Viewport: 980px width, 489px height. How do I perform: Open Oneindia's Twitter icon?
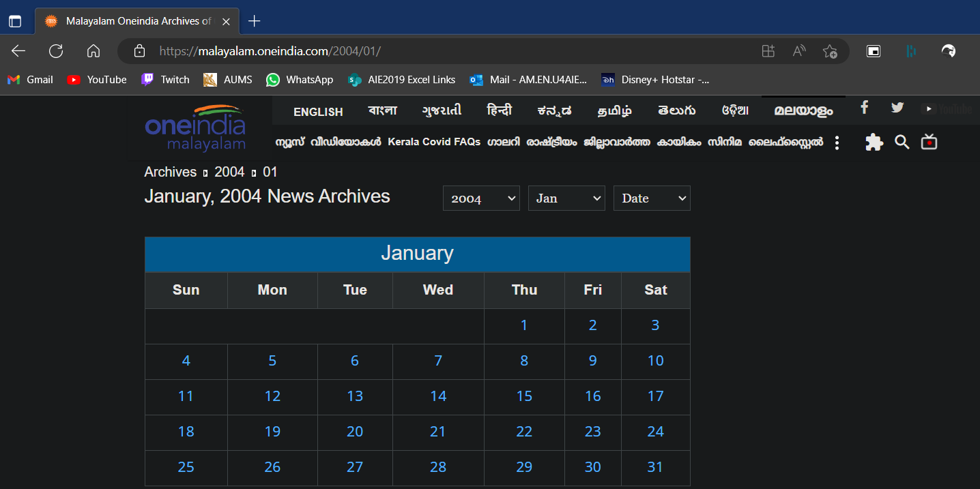[897, 107]
